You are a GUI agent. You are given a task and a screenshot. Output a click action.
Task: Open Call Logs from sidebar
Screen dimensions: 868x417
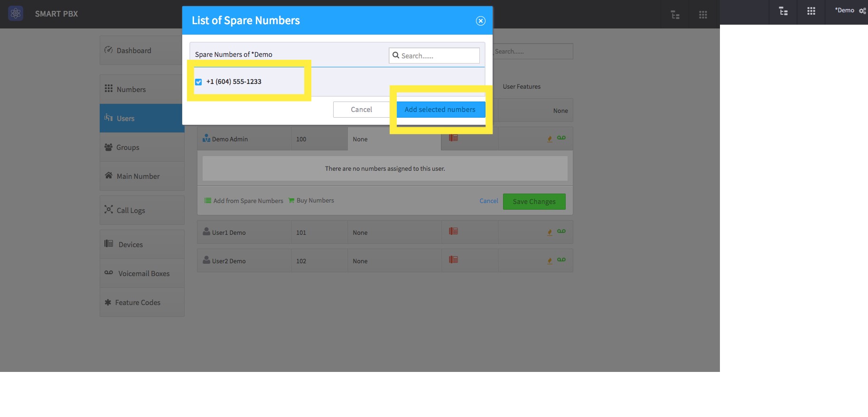click(x=142, y=210)
